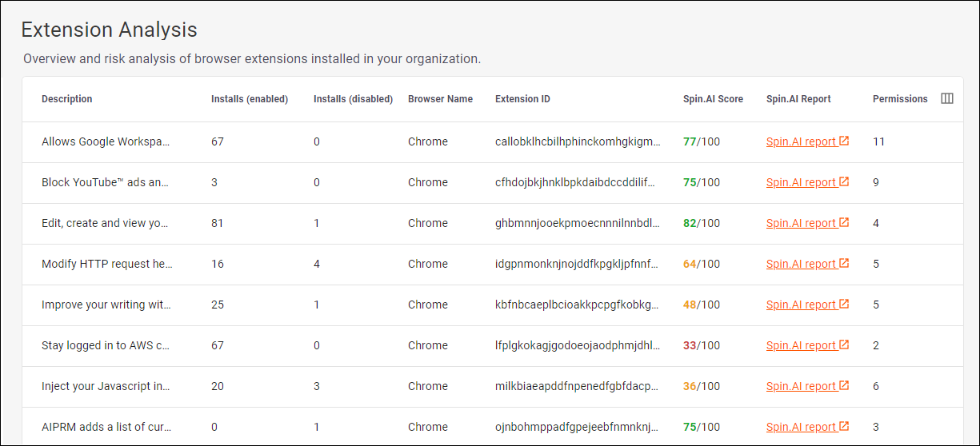This screenshot has width=980, height=446.
Task: Click external link icon for score 77 row
Action: click(844, 141)
